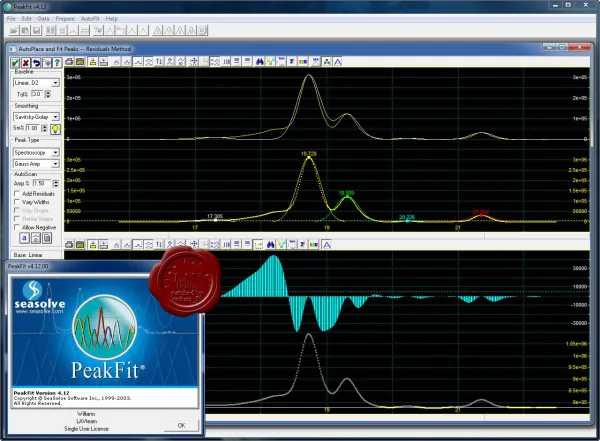This screenshot has width=600, height=441.
Task: Enable the Add Residuals checkbox
Action: coord(17,193)
